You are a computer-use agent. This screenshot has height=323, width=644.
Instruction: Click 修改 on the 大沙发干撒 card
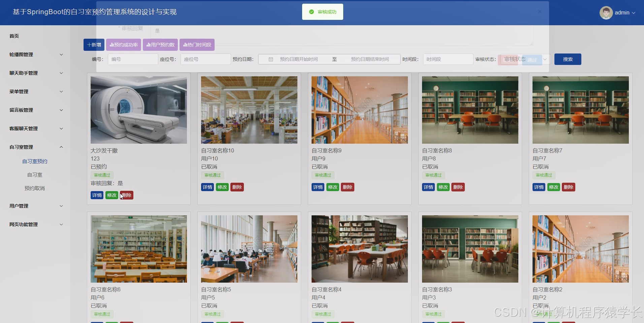click(x=112, y=195)
